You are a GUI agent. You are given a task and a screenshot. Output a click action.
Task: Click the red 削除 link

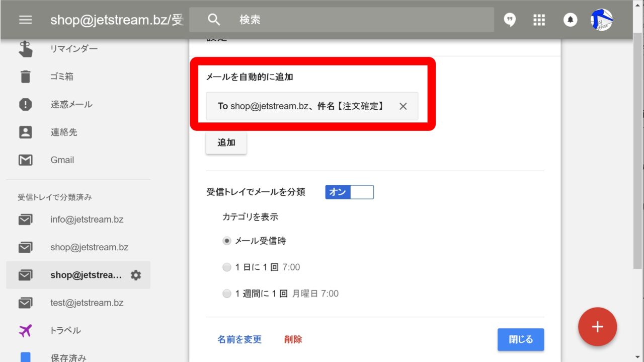tap(293, 339)
